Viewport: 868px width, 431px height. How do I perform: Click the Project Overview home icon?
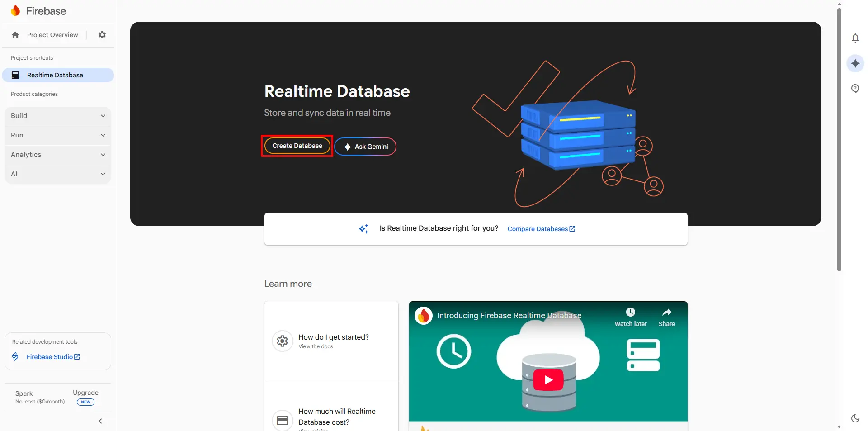(15, 35)
